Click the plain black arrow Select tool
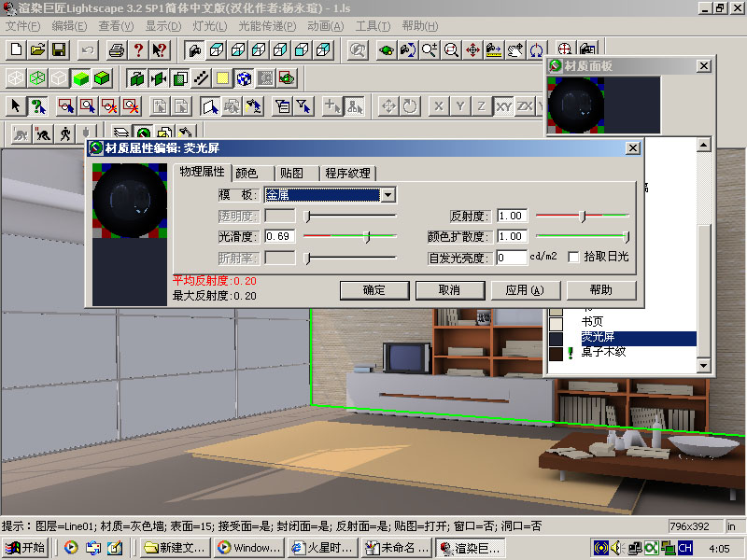 pos(16,106)
